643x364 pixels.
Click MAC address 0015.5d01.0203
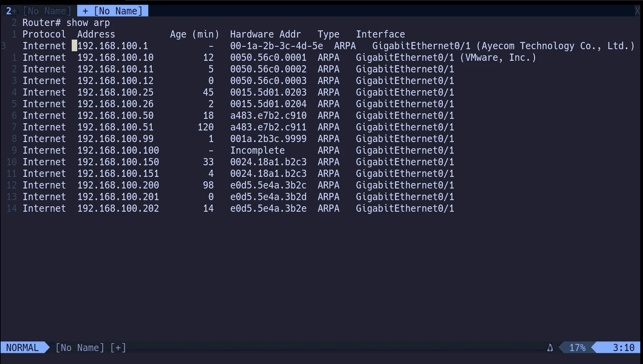pos(269,93)
